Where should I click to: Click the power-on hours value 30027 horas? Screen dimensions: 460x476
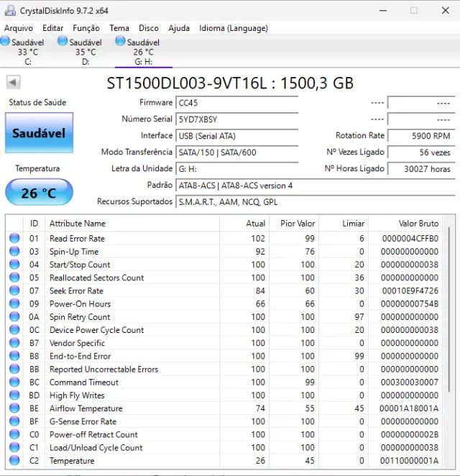click(421, 169)
